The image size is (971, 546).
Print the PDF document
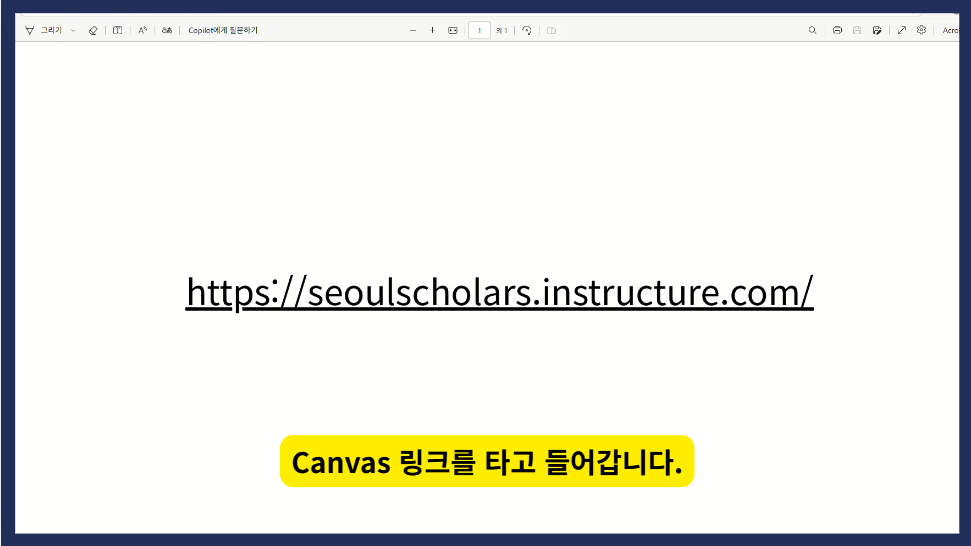(x=837, y=31)
